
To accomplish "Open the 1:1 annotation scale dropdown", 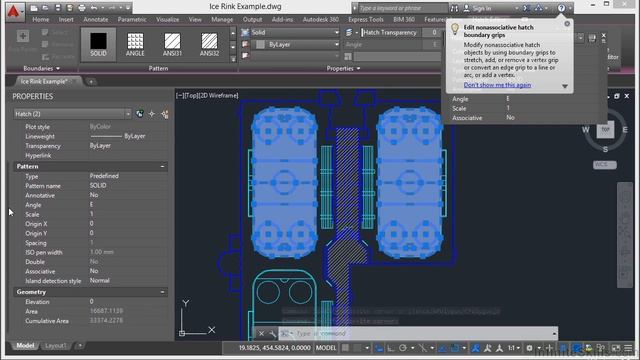I will (513, 348).
